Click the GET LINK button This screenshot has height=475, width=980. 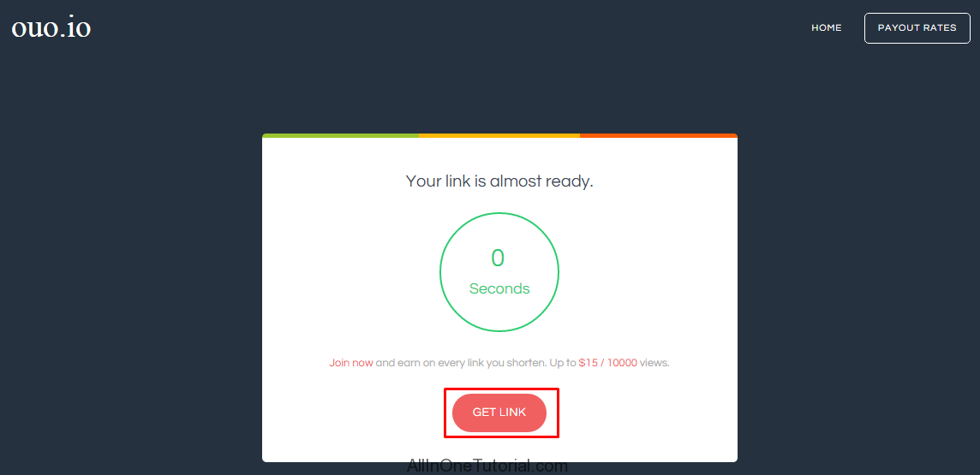coord(499,413)
